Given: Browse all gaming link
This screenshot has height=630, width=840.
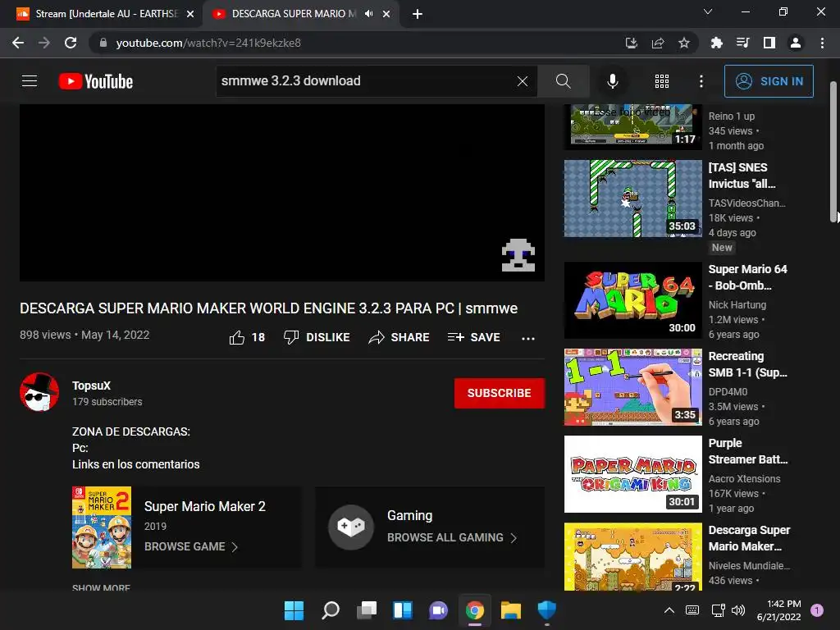Looking at the screenshot, I should (x=452, y=537).
